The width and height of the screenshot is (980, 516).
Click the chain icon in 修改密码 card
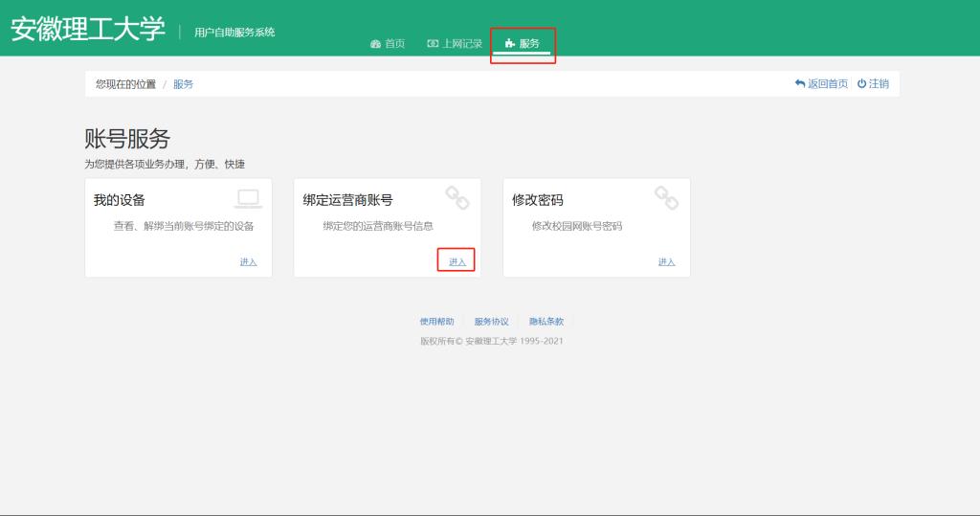point(666,198)
